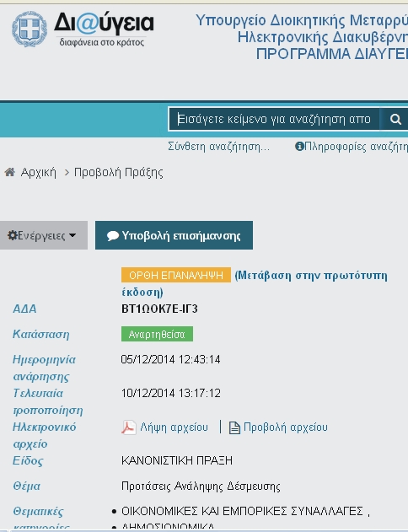Click the gear icon on Ενέργειες button
Image resolution: width=408 pixels, height=532 pixels.
pyautogui.click(x=12, y=235)
